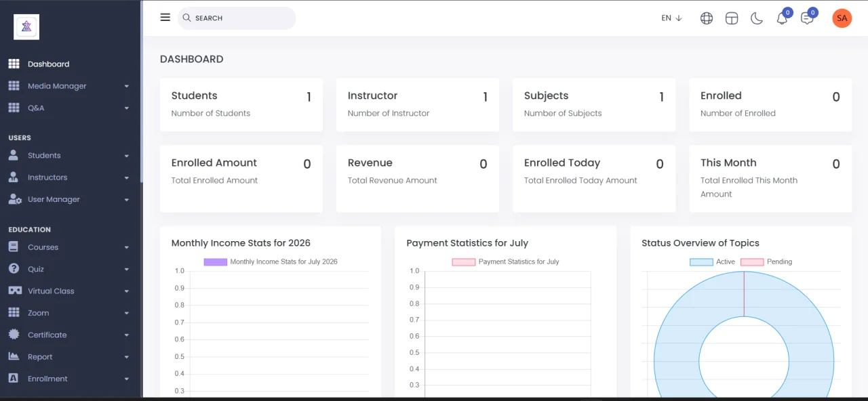The image size is (868, 401).
Task: Click the Revenue card
Action: [418, 178]
